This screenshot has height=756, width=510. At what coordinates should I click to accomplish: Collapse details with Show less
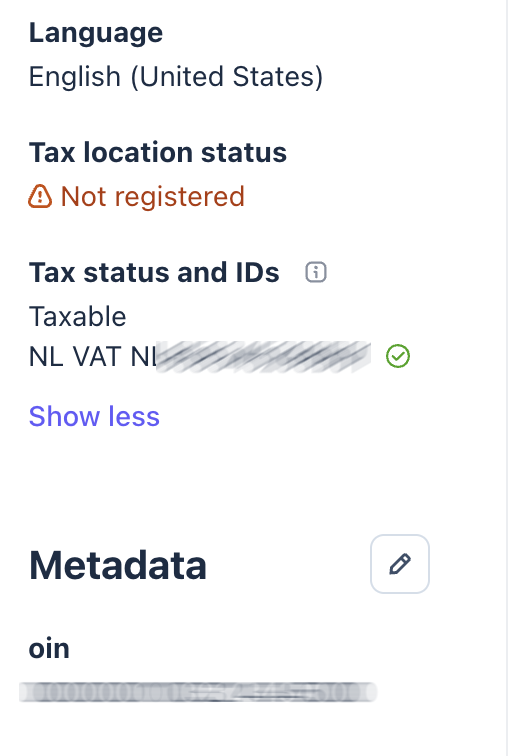click(x=94, y=417)
